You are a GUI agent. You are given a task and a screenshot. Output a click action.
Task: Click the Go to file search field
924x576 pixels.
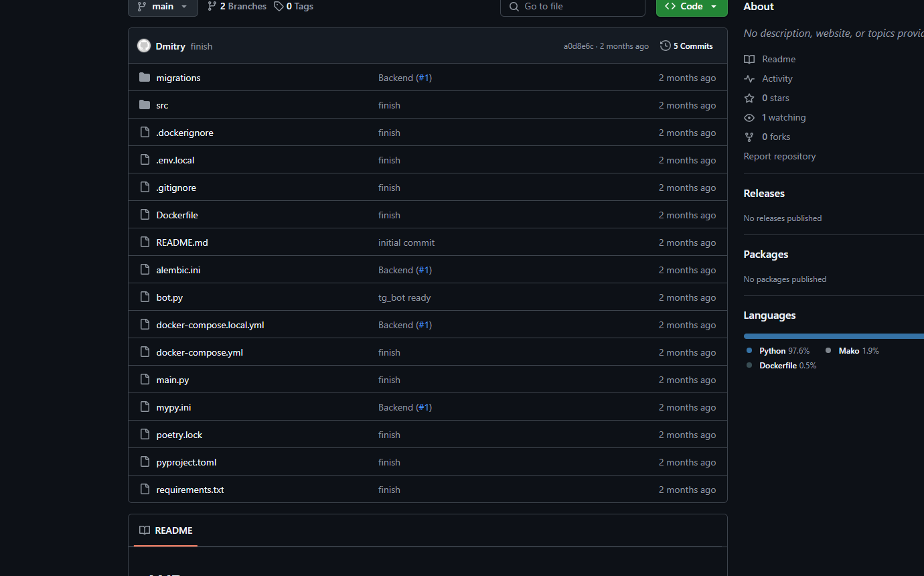(x=572, y=7)
